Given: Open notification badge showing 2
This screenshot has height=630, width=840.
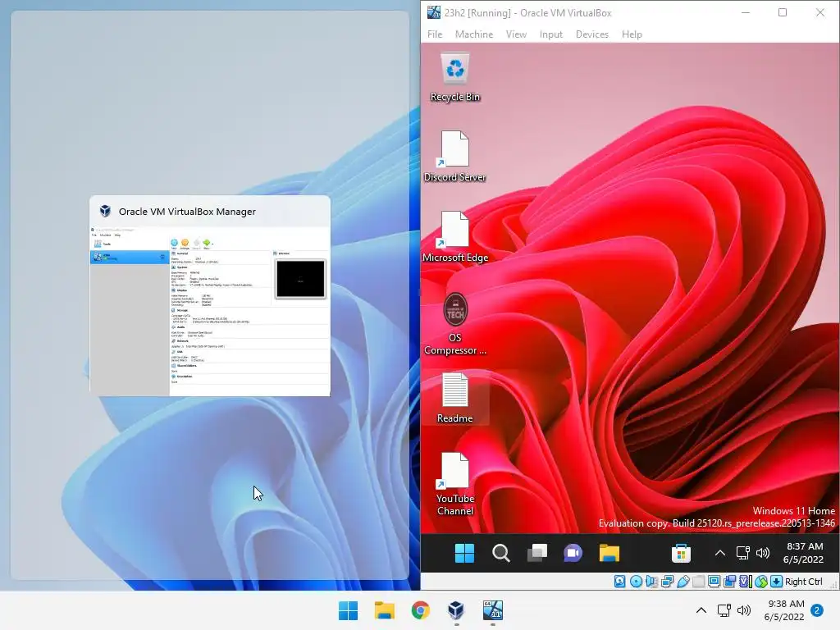Looking at the screenshot, I should point(817,610).
